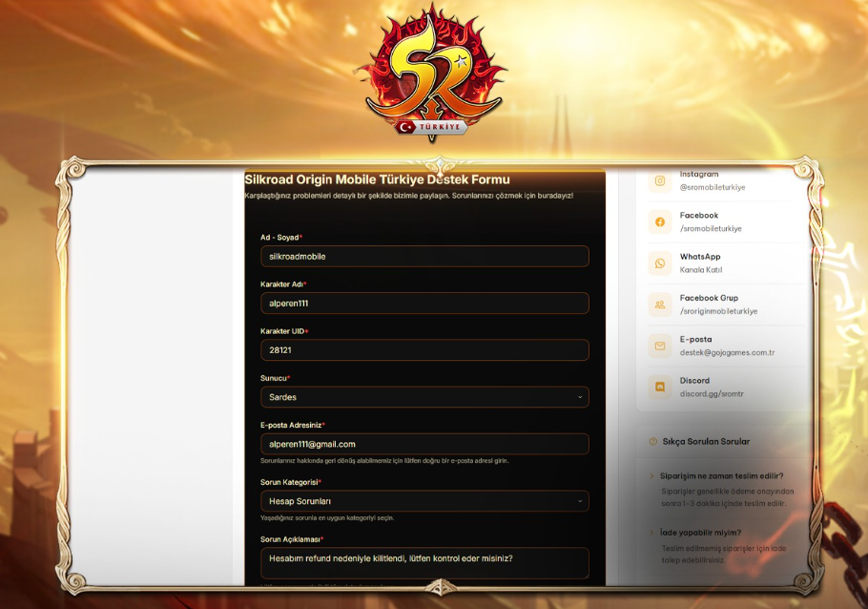The width and height of the screenshot is (868, 609).
Task: Select the Karakter UID field
Action: 424,350
